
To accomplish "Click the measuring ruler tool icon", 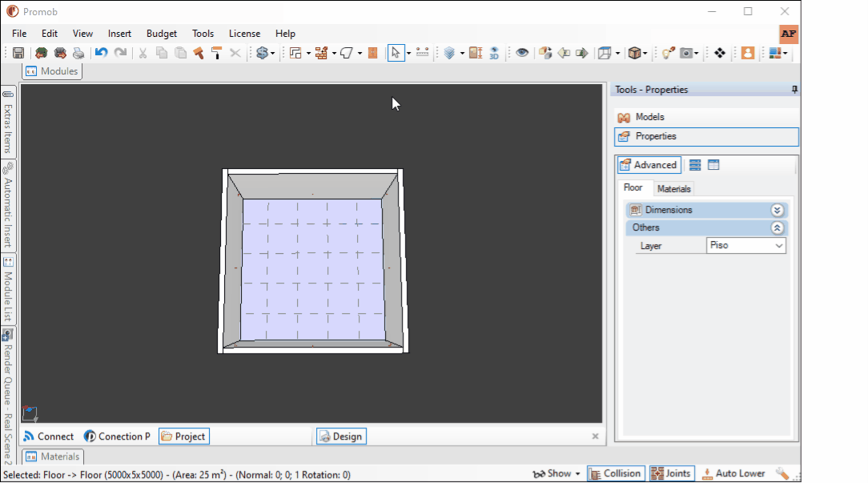I will click(x=422, y=53).
